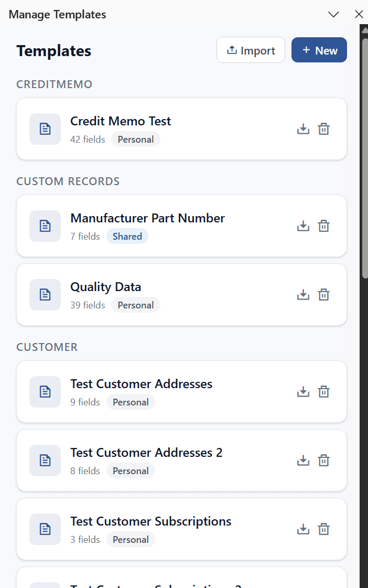Delete the Test Customer Subscriptions template
This screenshot has height=588, width=368.
[324, 529]
